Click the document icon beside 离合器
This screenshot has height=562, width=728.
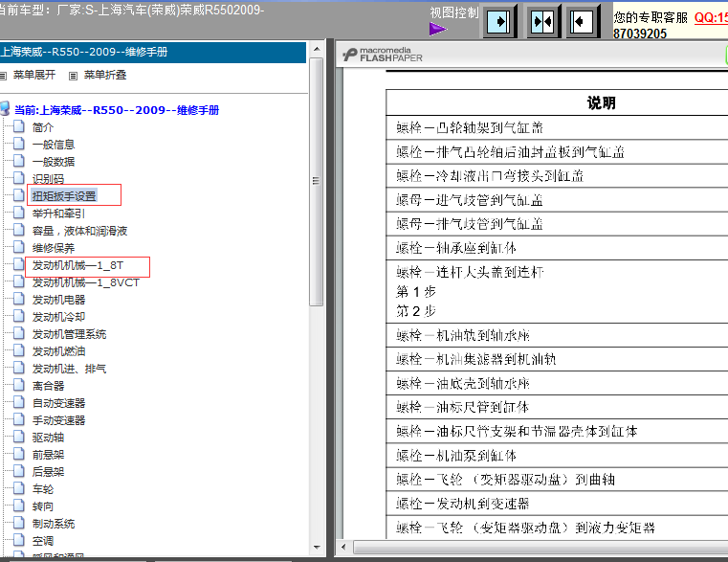(x=19, y=385)
